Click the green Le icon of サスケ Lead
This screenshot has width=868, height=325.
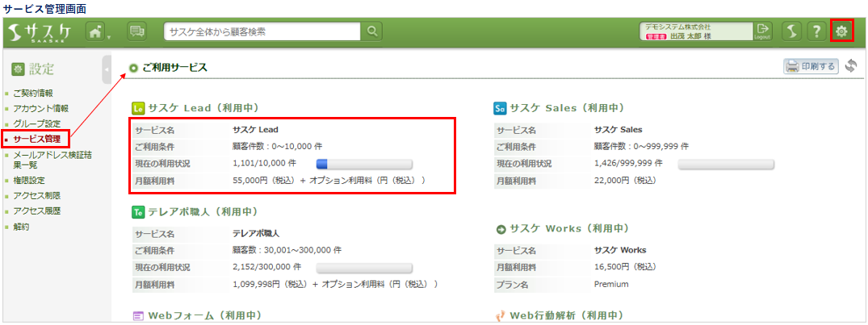138,108
